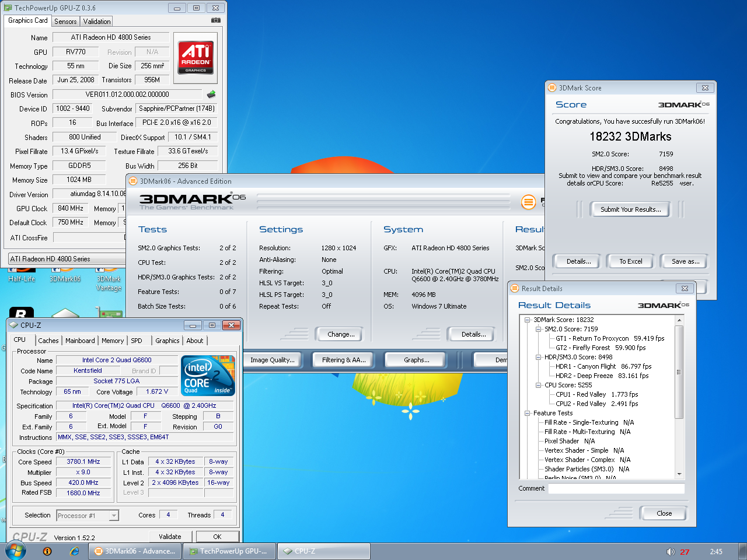Image resolution: width=747 pixels, height=560 pixels.
Task: Click the Result Details scrollbar down arrow
Action: click(679, 474)
